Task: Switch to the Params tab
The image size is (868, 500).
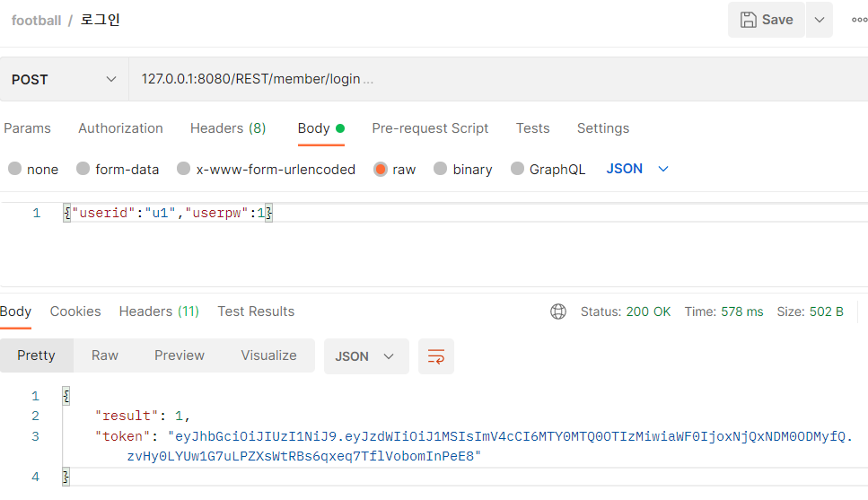Action: coord(27,128)
